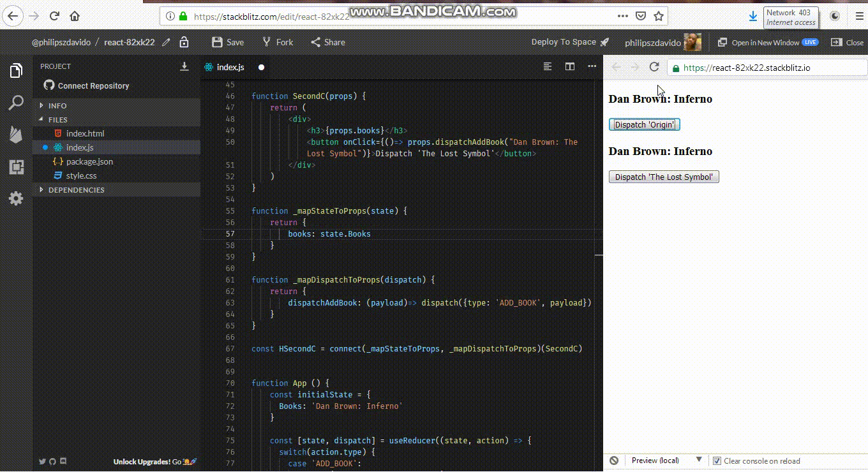Click the GitHub icon at the sidebar bottom
Screen dimensions: 868x472
tap(52, 462)
